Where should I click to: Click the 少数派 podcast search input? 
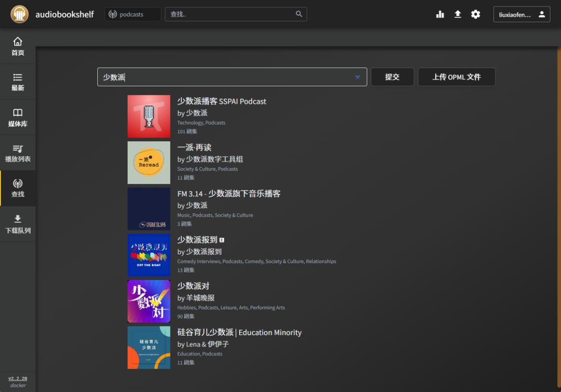(x=232, y=77)
